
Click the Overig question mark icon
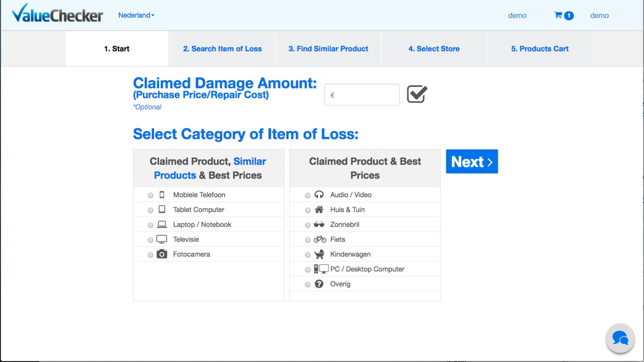pos(319,284)
